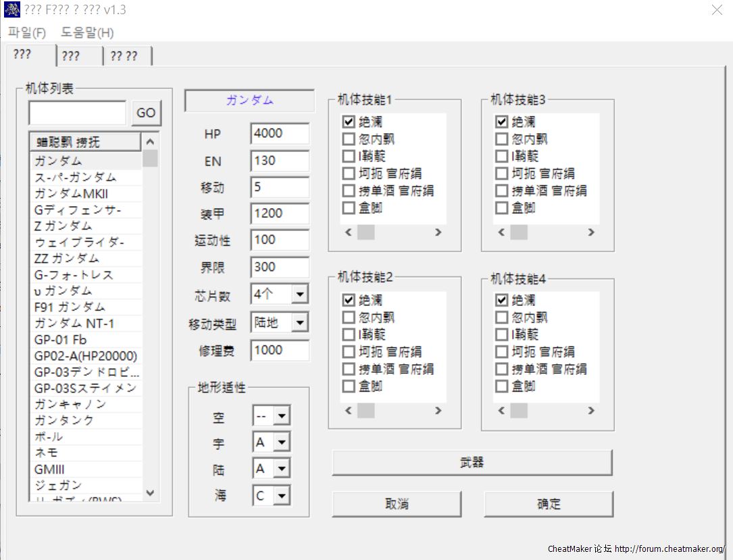Check the last checkbox in 机体技能2
The height and width of the screenshot is (560, 733).
point(349,386)
